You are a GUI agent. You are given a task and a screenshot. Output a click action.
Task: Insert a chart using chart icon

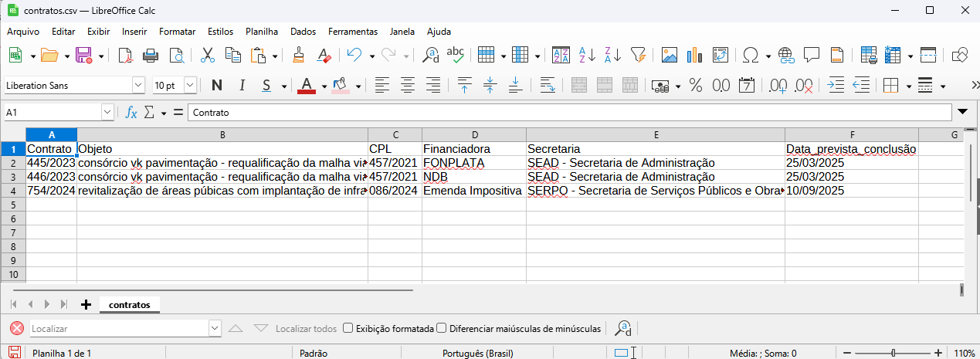click(695, 55)
